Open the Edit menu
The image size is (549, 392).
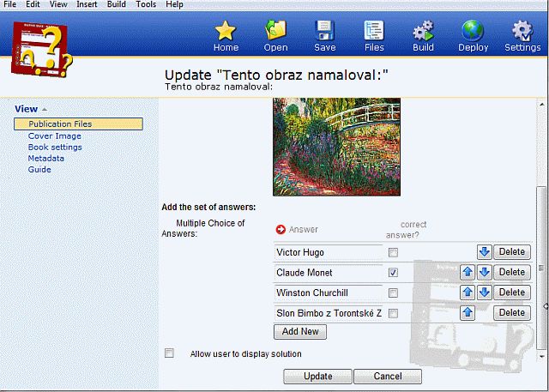33,4
